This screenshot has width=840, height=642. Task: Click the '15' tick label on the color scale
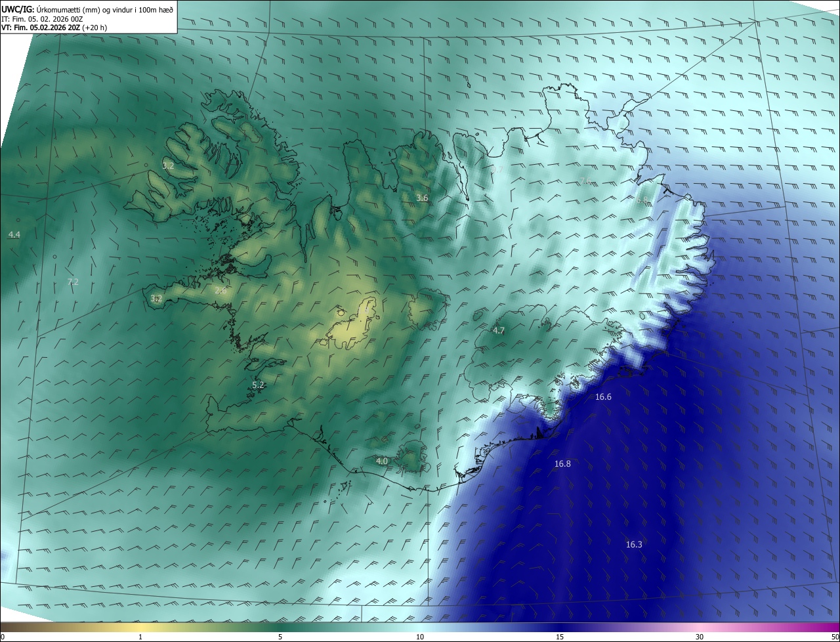pyautogui.click(x=560, y=637)
